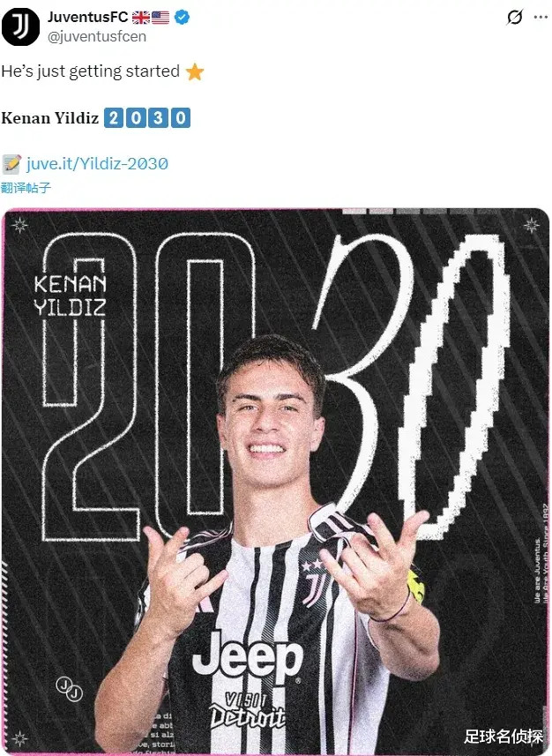This screenshot has width=552, height=756.
Task: Click the Kenan Yildiz bold text
Action: pos(49,118)
